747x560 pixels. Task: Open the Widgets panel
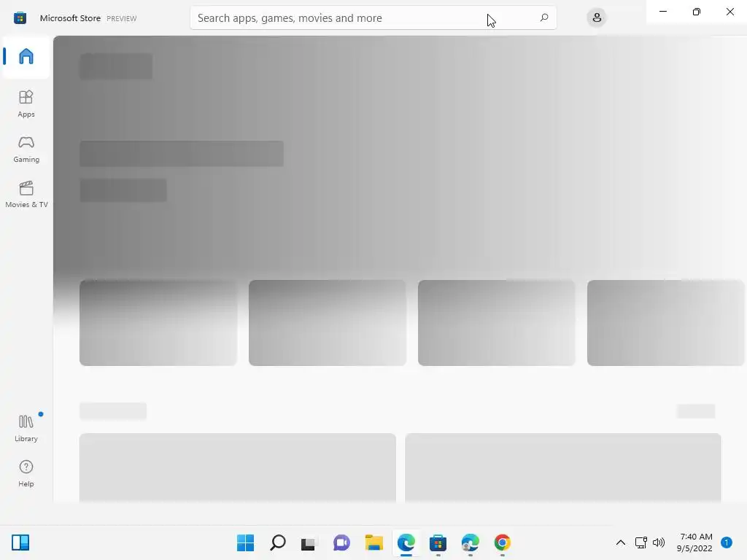point(20,542)
